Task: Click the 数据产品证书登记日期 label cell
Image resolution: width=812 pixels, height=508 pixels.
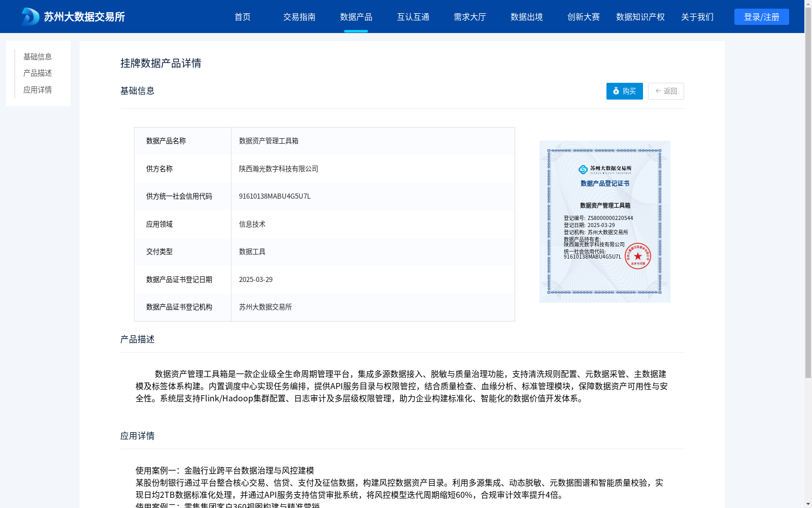Action: tap(183, 279)
